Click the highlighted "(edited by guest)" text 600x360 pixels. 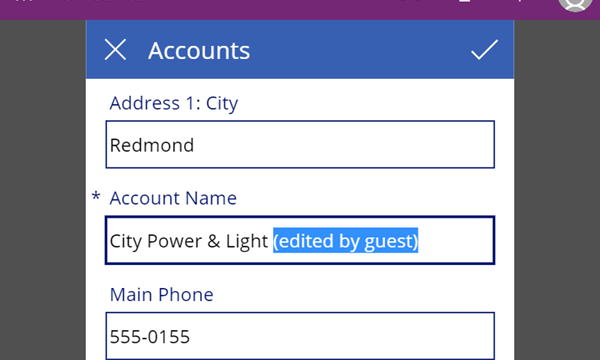[x=346, y=241]
